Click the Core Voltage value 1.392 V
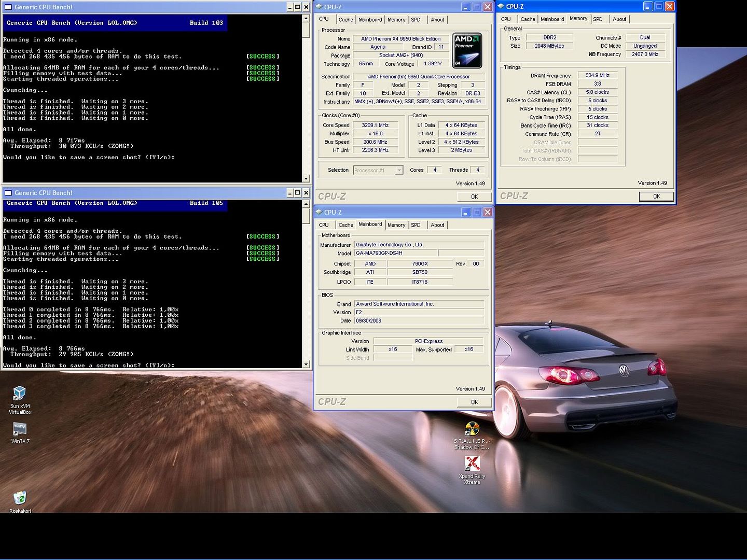 433,64
